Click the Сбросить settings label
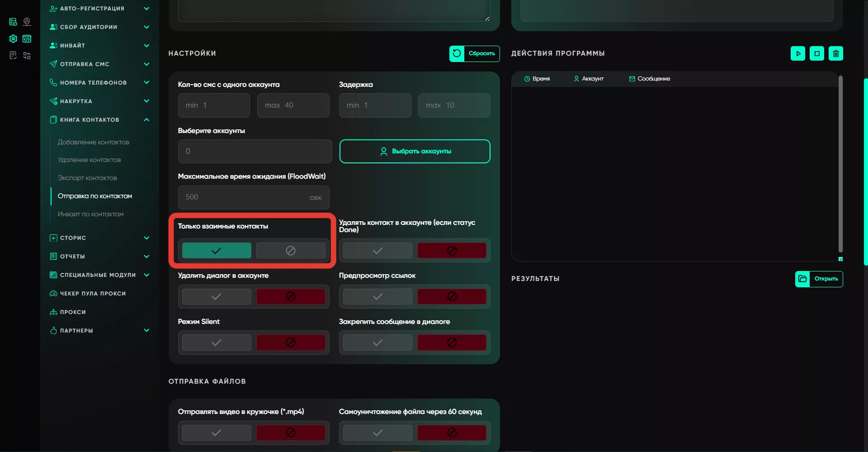The image size is (868, 452). (x=481, y=53)
